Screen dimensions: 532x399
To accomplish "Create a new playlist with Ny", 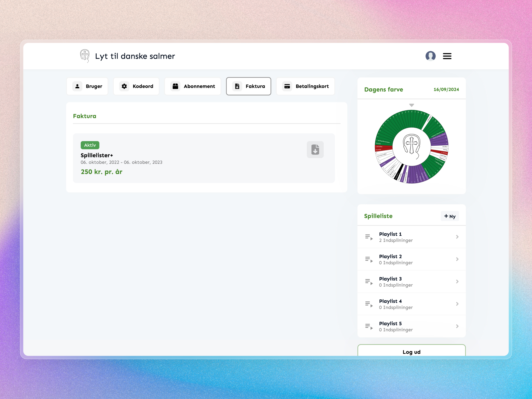I will [450, 216].
